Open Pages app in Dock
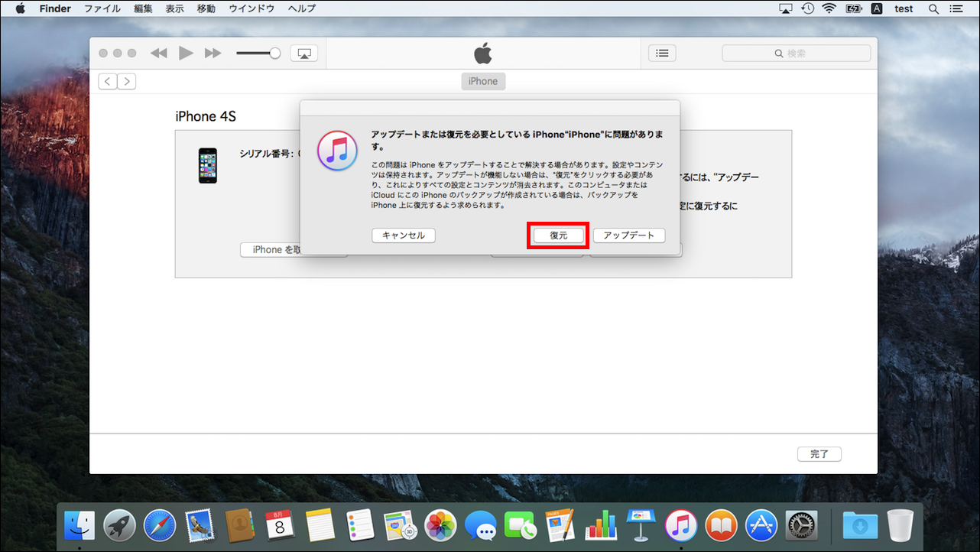Screen dimensions: 980x552 click(x=560, y=525)
